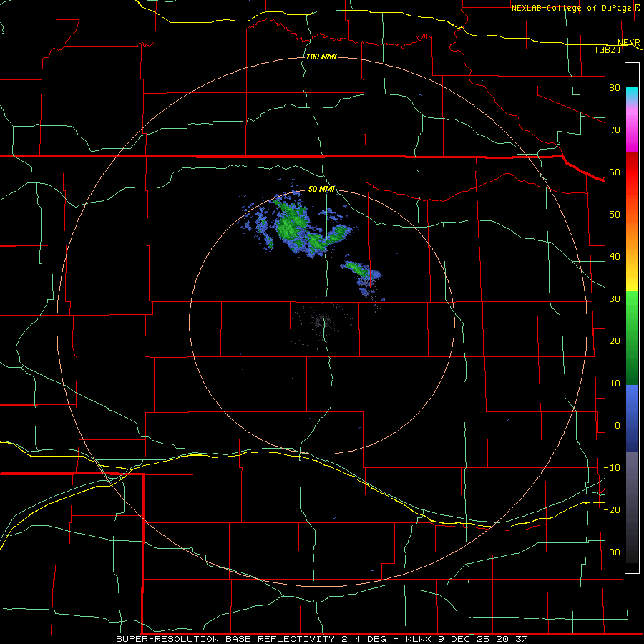Click the 50 NMI range ring label
Viewport: 644px width, 644px height.
pyautogui.click(x=321, y=190)
